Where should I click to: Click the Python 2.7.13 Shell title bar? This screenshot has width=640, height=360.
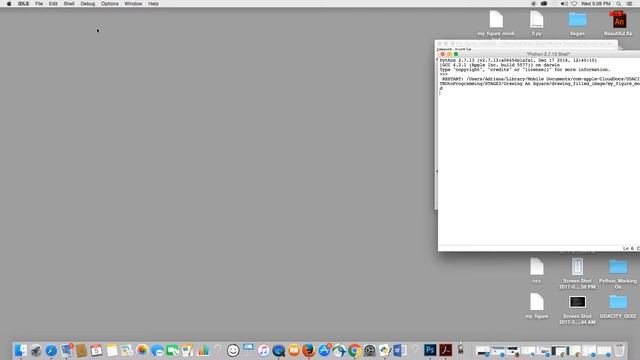548,54
